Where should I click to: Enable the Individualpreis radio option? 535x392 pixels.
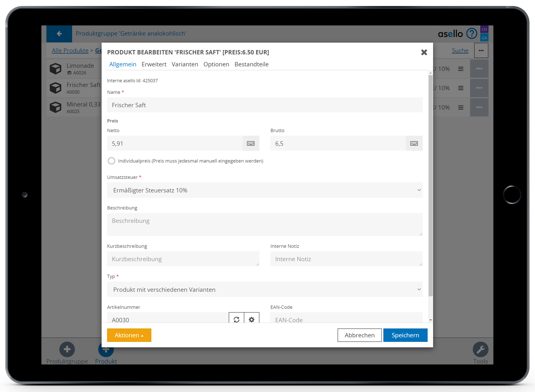111,161
